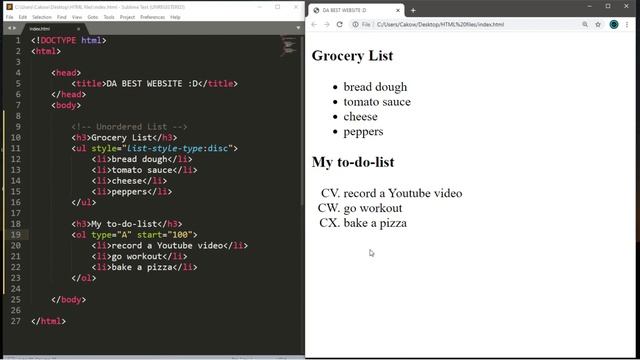Click the type="A" attribute in code
Image resolution: width=640 pixels, height=360 pixels.
[x=111, y=235]
